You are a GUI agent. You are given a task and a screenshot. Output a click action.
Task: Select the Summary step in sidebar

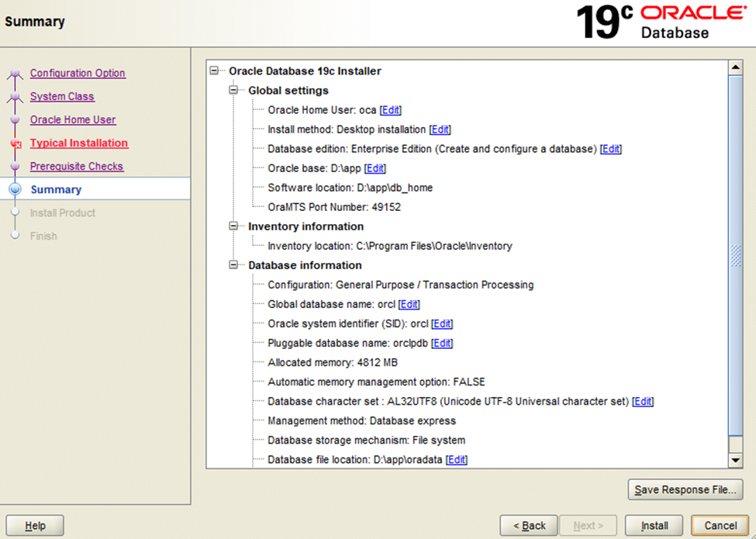[56, 189]
